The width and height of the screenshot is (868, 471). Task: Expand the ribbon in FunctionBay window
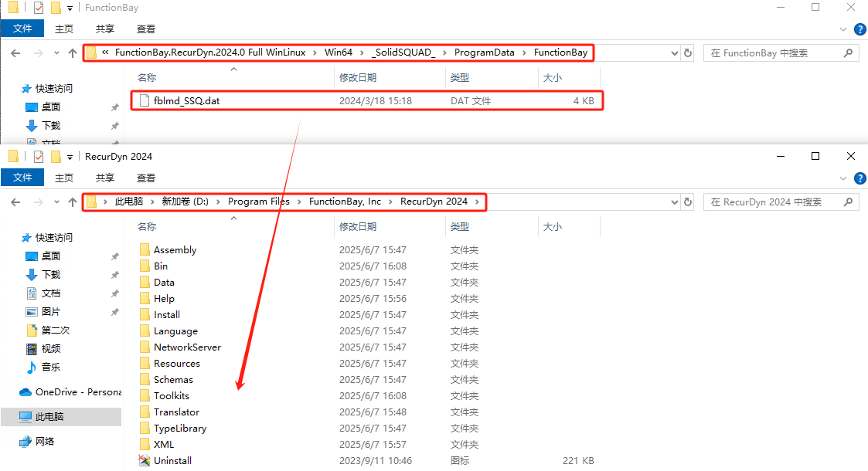[x=843, y=29]
